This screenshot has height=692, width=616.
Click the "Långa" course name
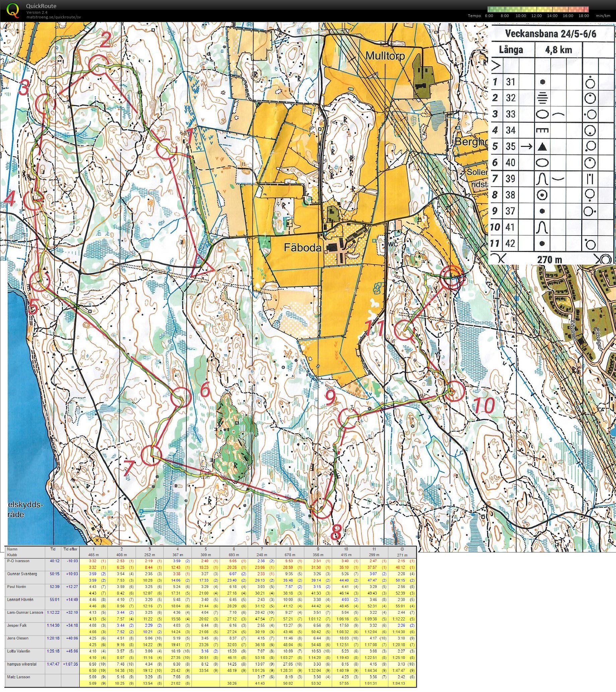(x=511, y=50)
